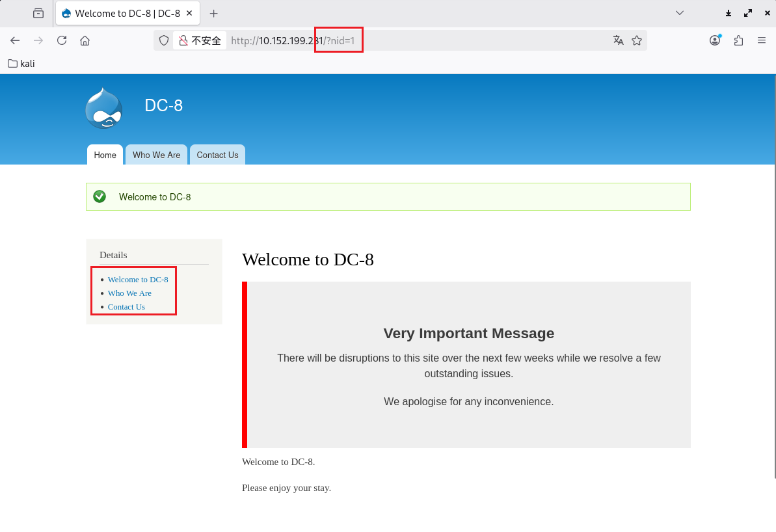Expand the list all tabs chevron
776x532 pixels.
pos(680,13)
